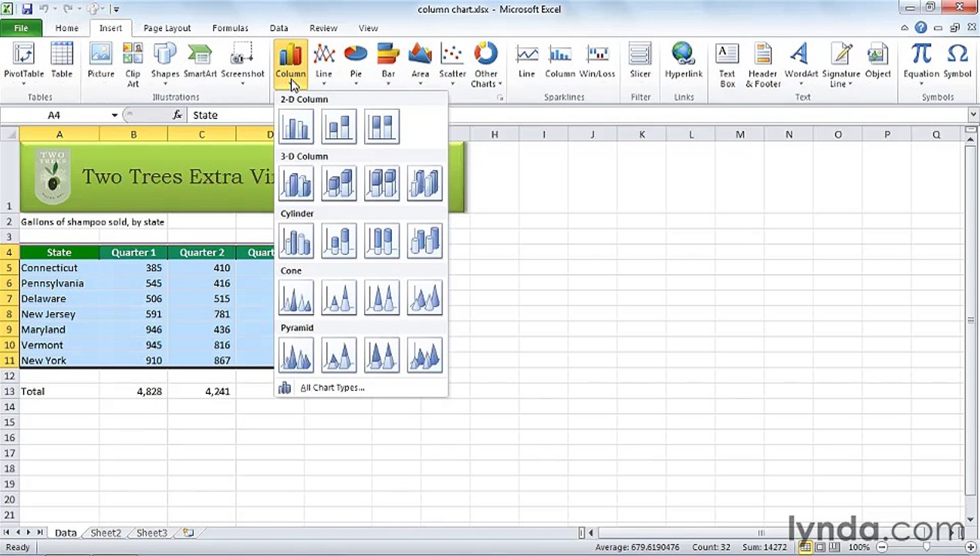The width and height of the screenshot is (980, 556).
Task: Open the WordArt gallery
Action: click(x=801, y=64)
